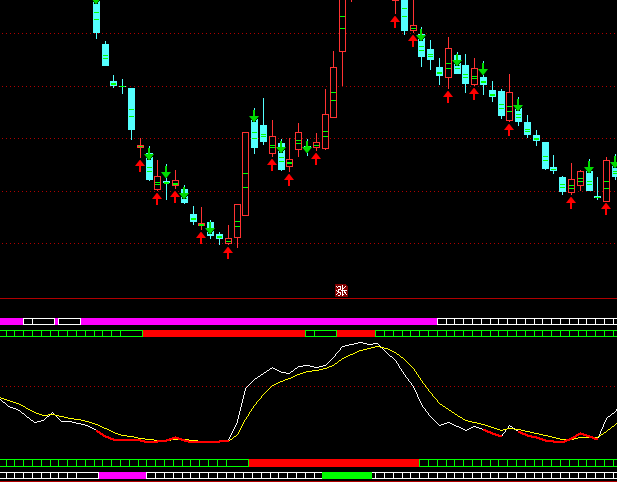This screenshot has width=617, height=482.
Task: Click the red arrow under the lowest candle
Action: click(x=228, y=252)
